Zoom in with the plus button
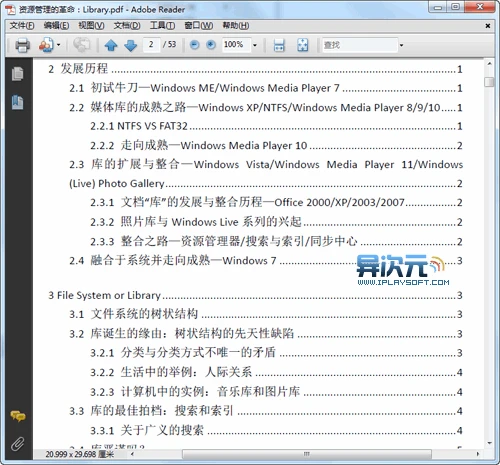 pos(211,45)
